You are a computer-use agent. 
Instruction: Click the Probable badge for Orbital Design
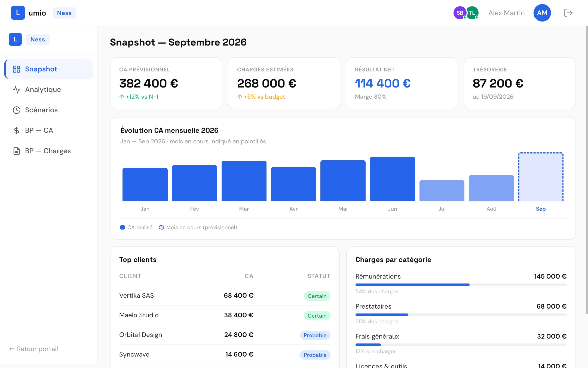coord(315,335)
